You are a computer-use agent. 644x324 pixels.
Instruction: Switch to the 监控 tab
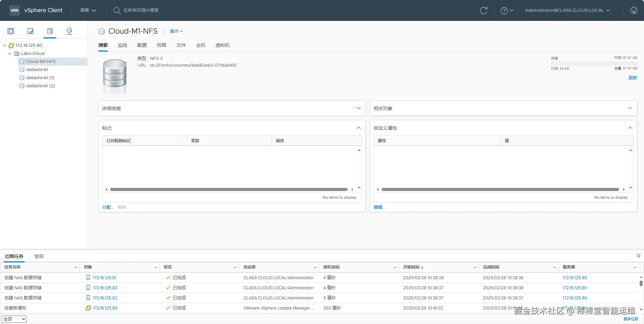(x=123, y=45)
